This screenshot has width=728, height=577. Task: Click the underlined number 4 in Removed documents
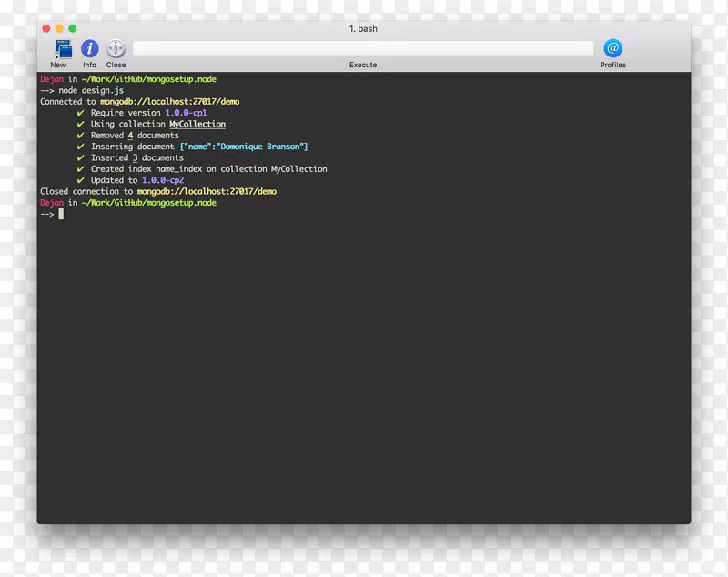click(x=130, y=136)
